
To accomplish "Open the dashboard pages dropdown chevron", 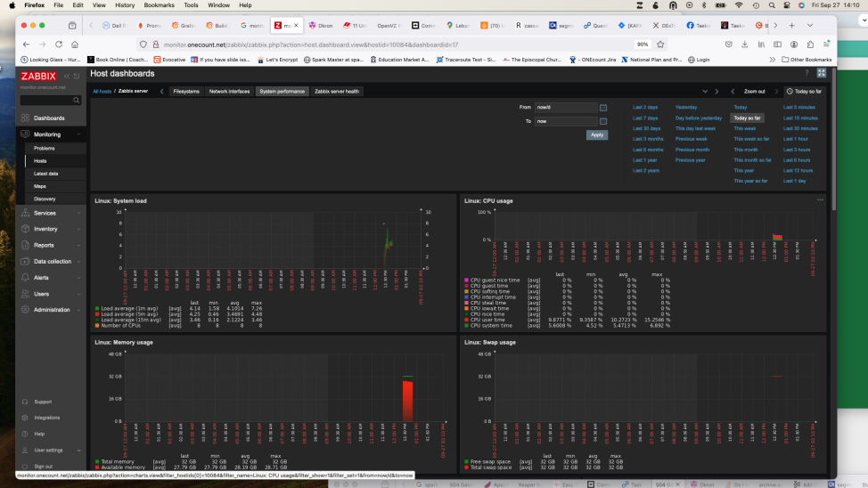I will [x=704, y=91].
